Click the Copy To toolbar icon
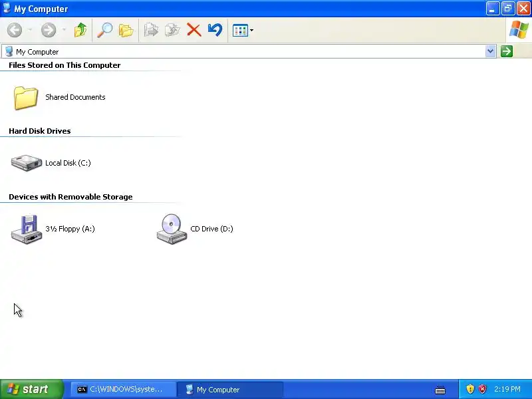The image size is (532, 399). click(172, 30)
